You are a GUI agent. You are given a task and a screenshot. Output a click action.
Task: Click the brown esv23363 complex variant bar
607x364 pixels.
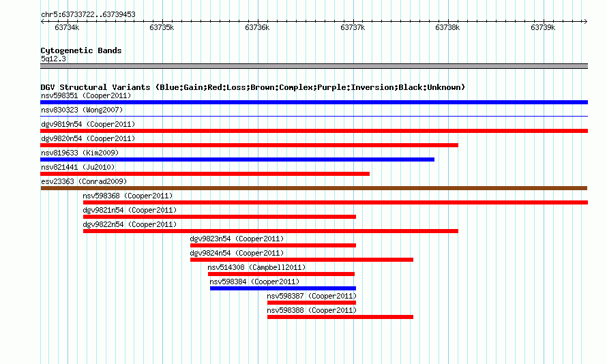coord(314,188)
